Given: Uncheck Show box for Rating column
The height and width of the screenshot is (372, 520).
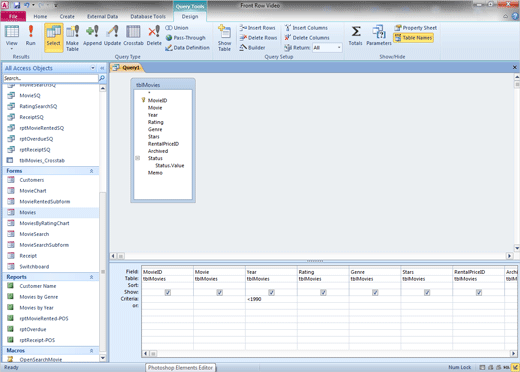Looking at the screenshot, I should (323, 292).
